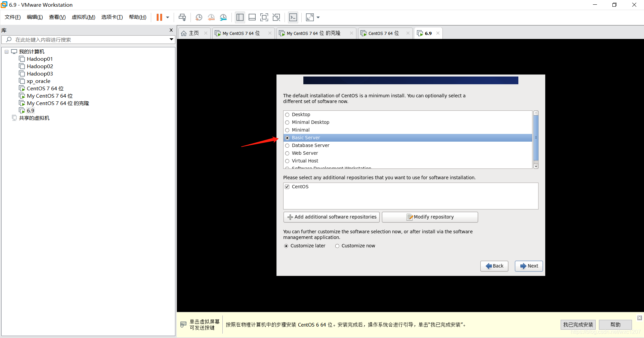
Task: Select the Database Server radio option
Action: (x=287, y=146)
